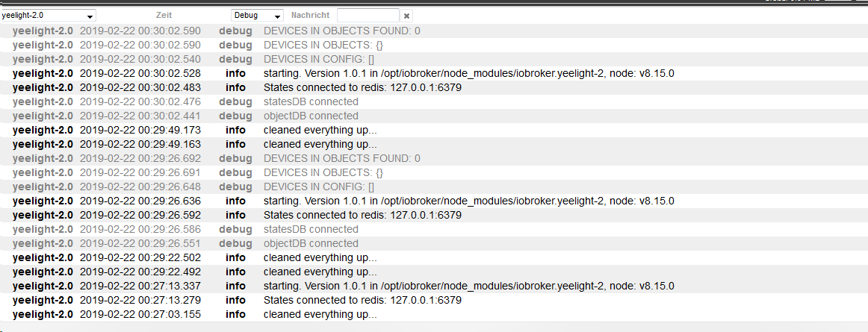Click the debug level label at 00:29:26.586
The image size is (868, 332).
(235, 229)
